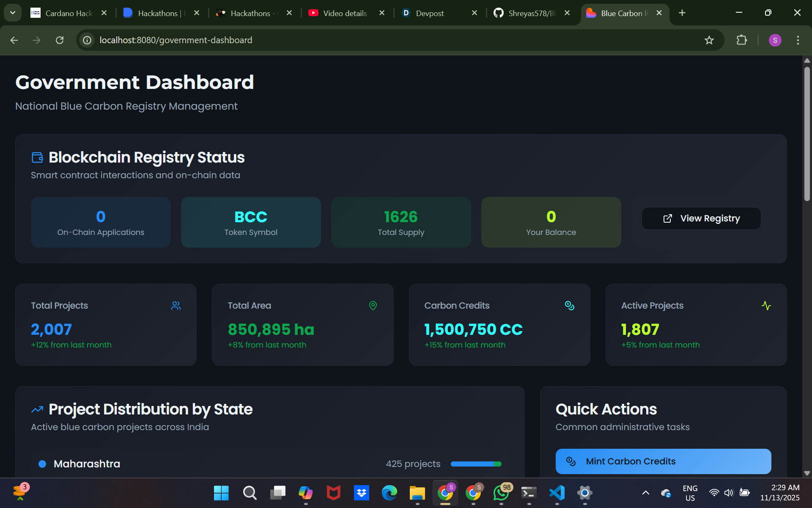This screenshot has height=508, width=812.
Task: Click the people icon in Total Projects card
Action: coord(176,306)
